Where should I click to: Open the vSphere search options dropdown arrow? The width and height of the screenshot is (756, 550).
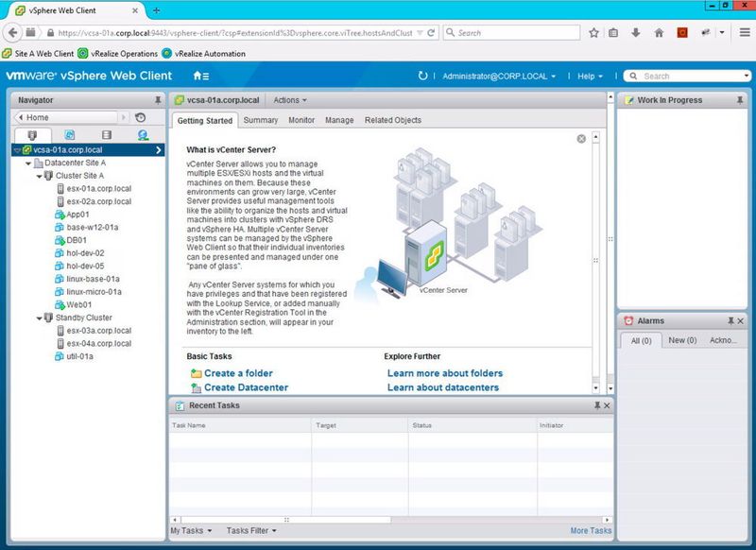tap(747, 76)
